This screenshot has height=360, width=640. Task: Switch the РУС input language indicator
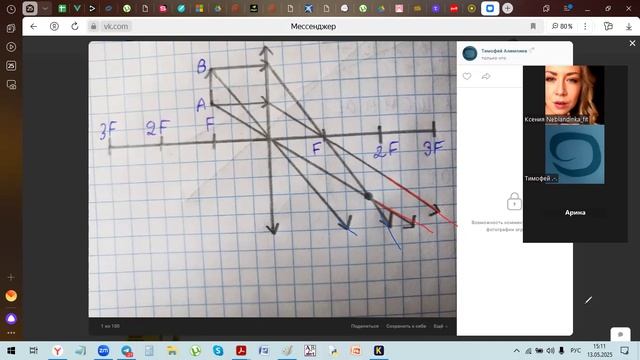click(576, 351)
